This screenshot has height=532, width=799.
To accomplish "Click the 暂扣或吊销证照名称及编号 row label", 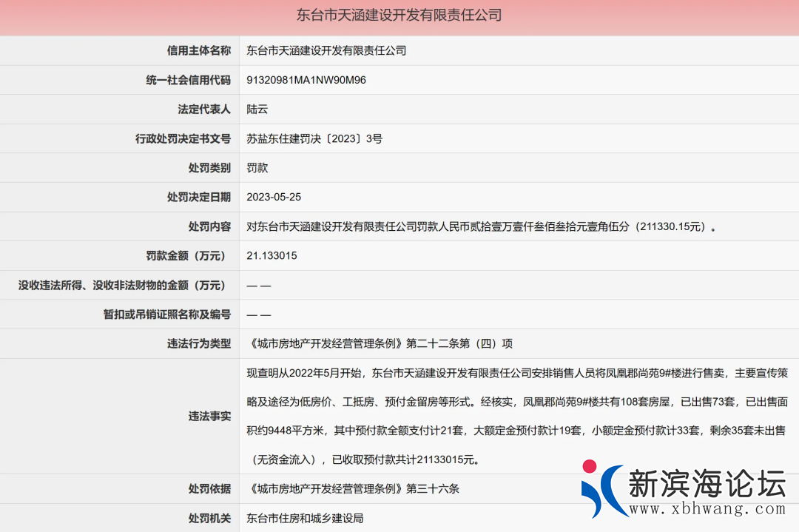I will tap(166, 314).
